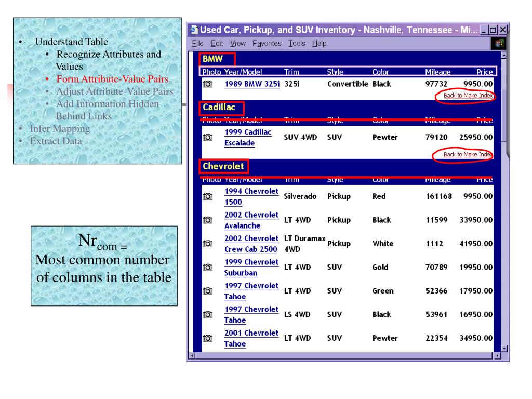
Task: Select the price 33950.00
Action: tap(476, 220)
